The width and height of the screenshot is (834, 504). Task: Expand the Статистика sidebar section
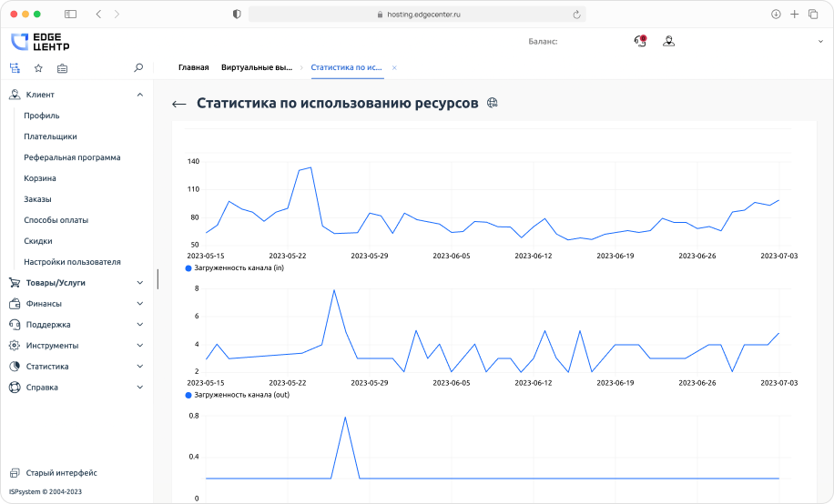point(139,367)
